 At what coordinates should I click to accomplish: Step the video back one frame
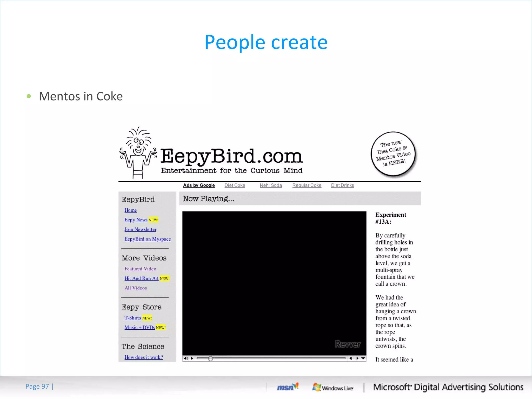point(351,358)
